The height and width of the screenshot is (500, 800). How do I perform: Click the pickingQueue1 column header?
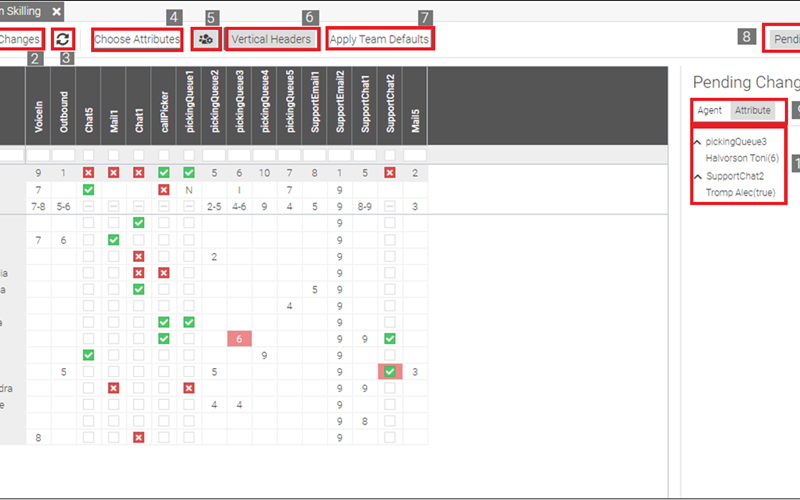point(189,106)
